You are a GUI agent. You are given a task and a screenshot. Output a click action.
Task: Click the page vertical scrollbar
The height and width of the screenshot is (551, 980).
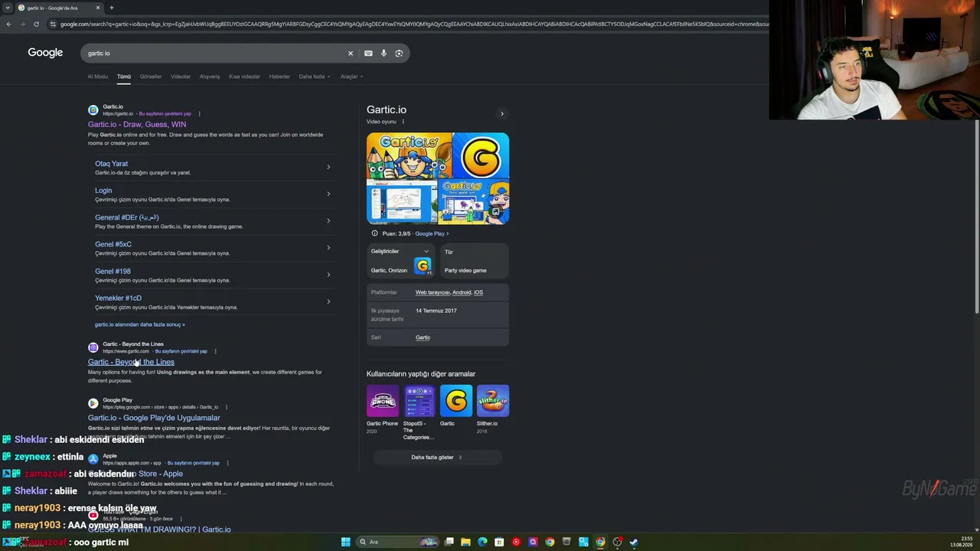976,218
